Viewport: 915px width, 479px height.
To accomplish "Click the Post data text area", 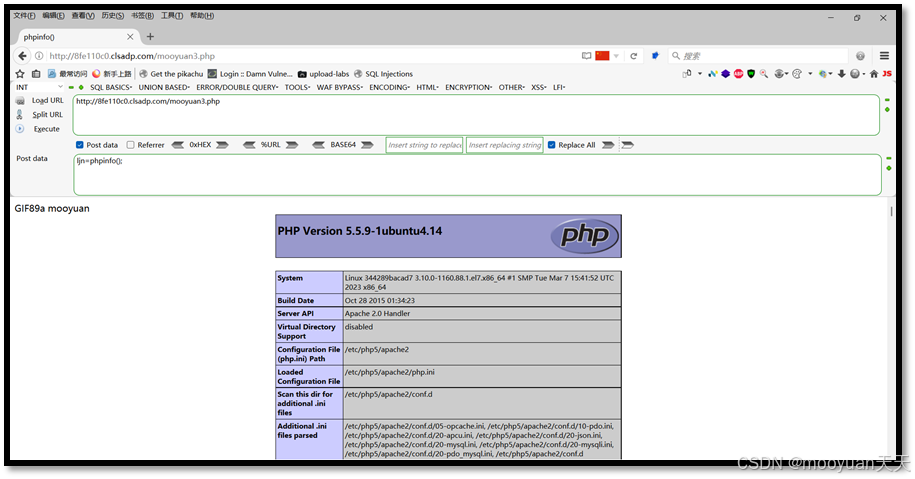I will coord(477,174).
